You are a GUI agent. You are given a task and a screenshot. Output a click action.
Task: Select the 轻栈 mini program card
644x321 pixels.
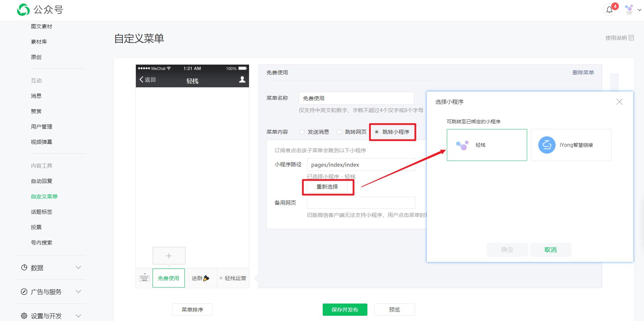point(487,145)
